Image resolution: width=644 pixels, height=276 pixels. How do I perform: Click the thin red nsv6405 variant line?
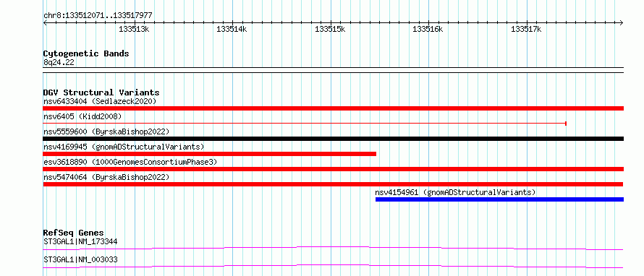tap(305, 124)
